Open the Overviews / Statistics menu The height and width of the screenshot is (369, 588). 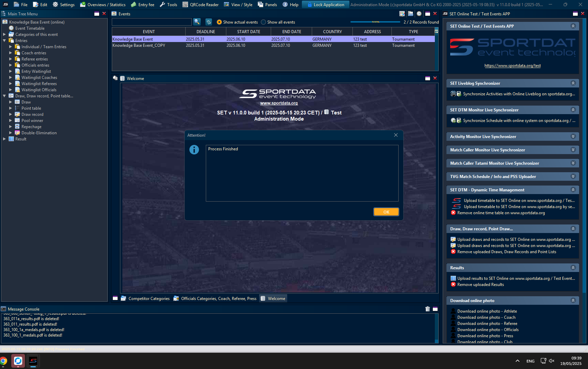103,4
